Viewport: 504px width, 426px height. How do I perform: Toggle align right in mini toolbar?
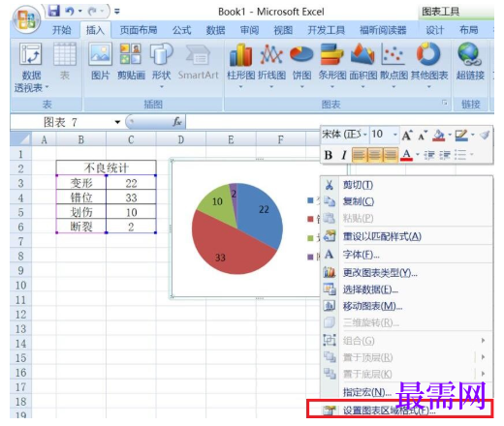pyautogui.click(x=391, y=155)
